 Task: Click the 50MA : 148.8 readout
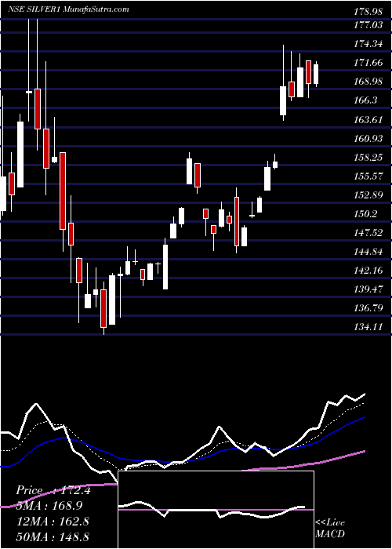tap(53, 536)
